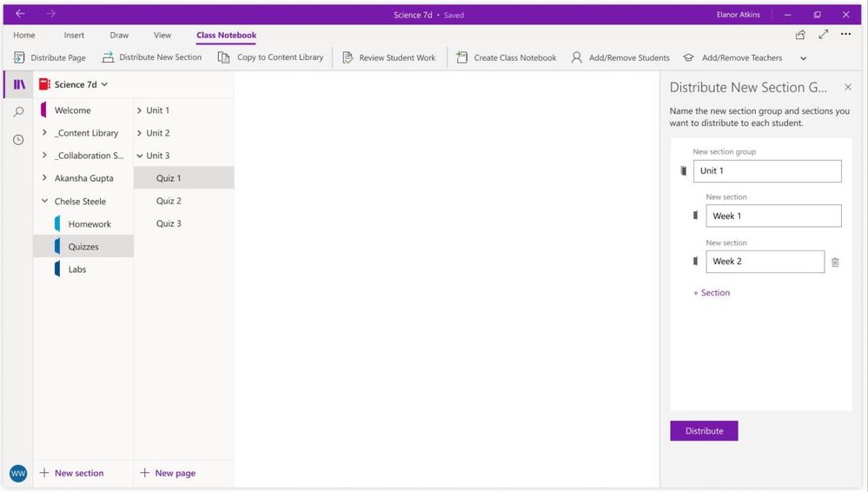Click the Week 1 section name field
The image size is (868, 492).
point(773,216)
